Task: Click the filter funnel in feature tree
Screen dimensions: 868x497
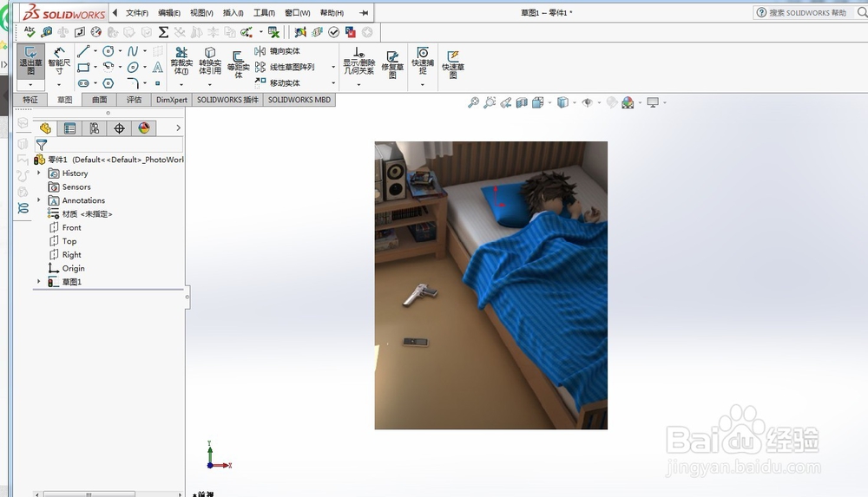Action: tap(42, 145)
